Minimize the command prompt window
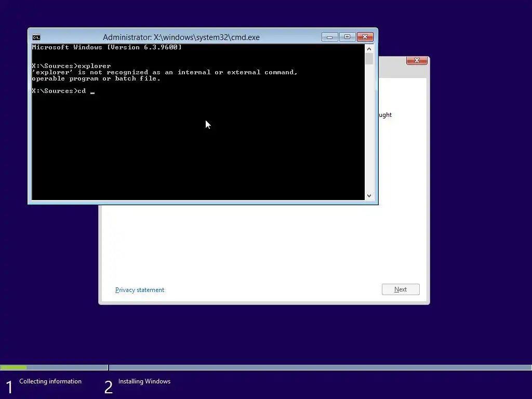 [329, 37]
